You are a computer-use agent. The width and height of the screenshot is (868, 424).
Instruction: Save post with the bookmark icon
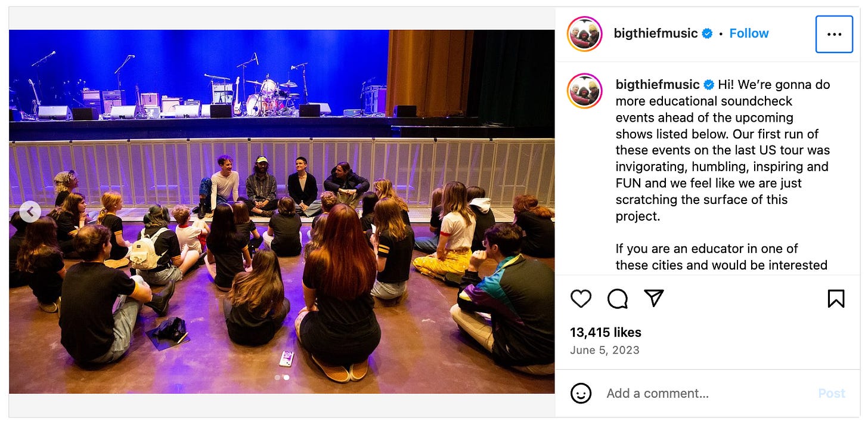(x=836, y=298)
